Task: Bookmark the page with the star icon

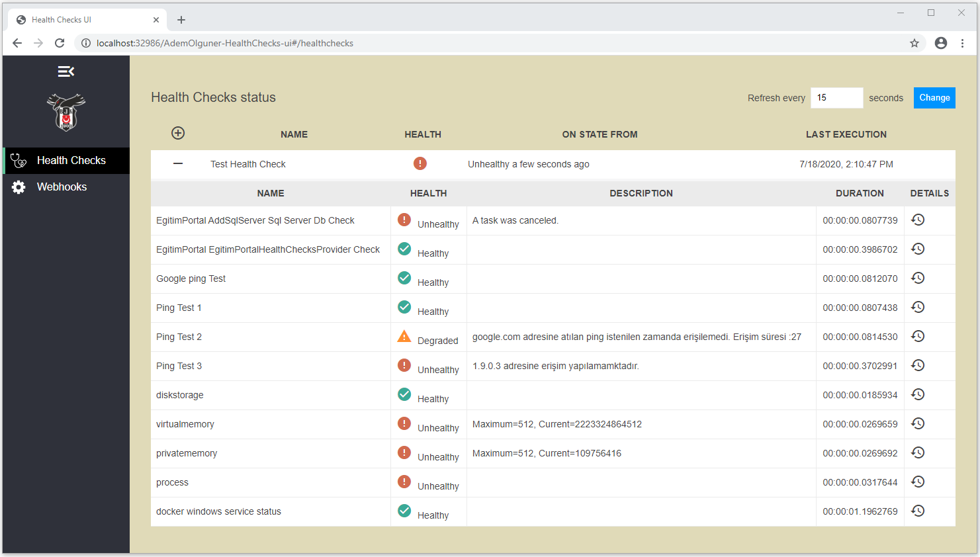Action: coord(914,42)
